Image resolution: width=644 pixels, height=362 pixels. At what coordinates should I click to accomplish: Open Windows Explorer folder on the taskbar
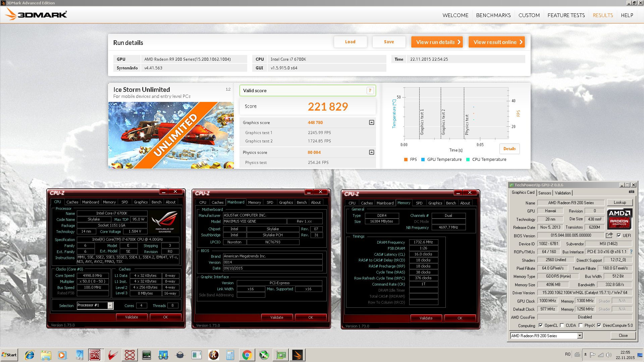(46, 355)
